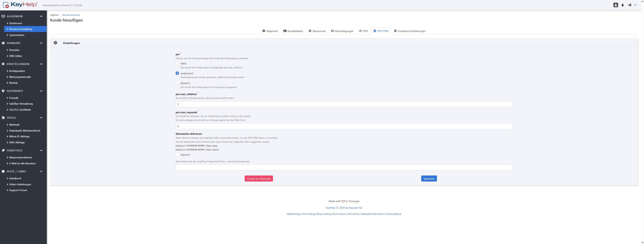This screenshot has height=244, width=644.
Task: Collapse the Tools sidebar section
Action: (41, 118)
